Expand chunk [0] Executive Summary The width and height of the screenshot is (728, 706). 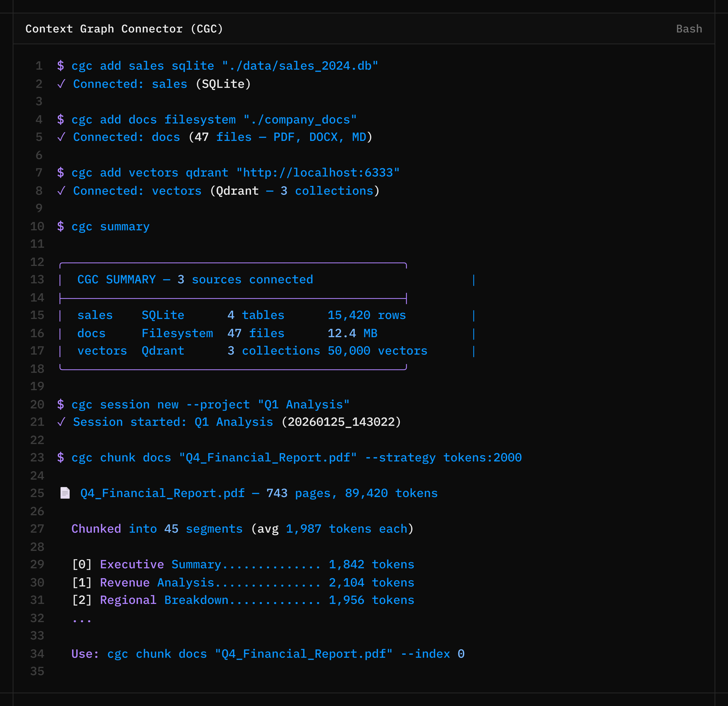[x=241, y=564]
